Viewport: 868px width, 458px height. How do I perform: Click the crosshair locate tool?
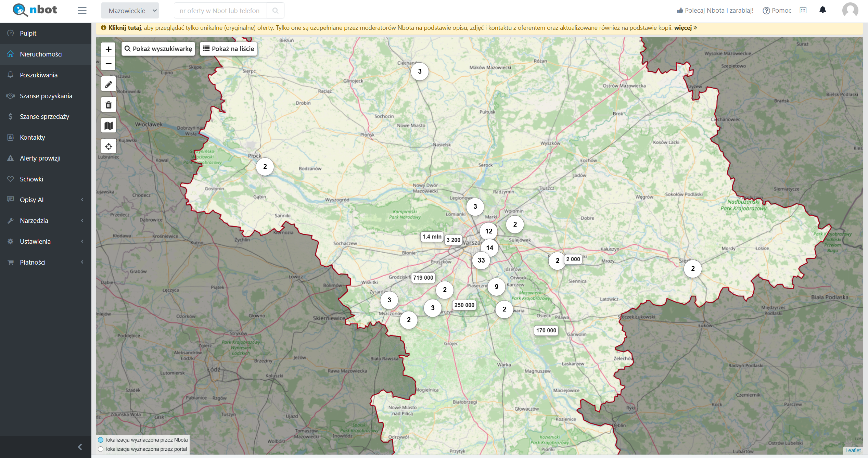coord(108,147)
